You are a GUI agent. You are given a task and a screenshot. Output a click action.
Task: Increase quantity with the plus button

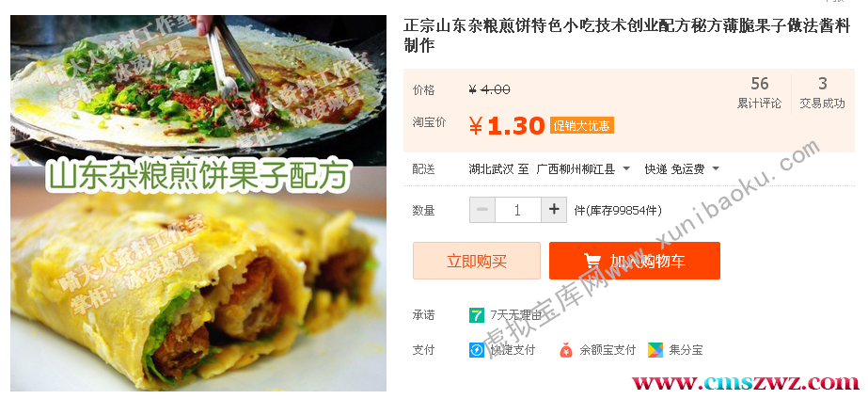[554, 210]
